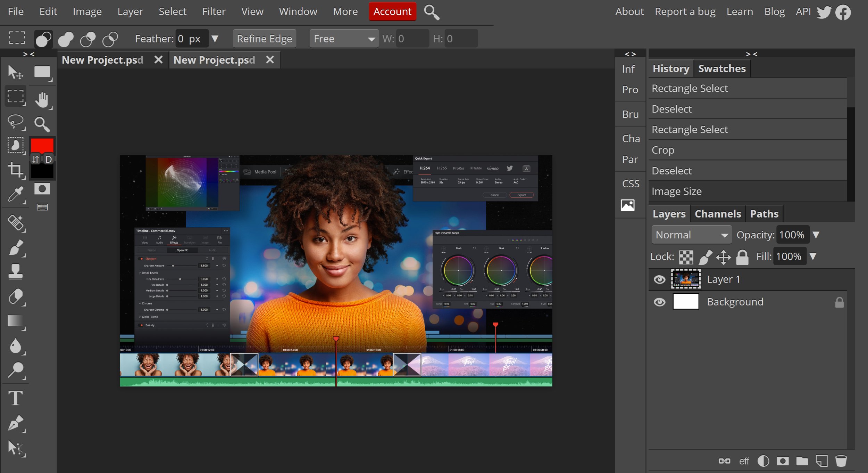Choose Intersect selection mode
The height and width of the screenshot is (473, 868).
point(110,39)
